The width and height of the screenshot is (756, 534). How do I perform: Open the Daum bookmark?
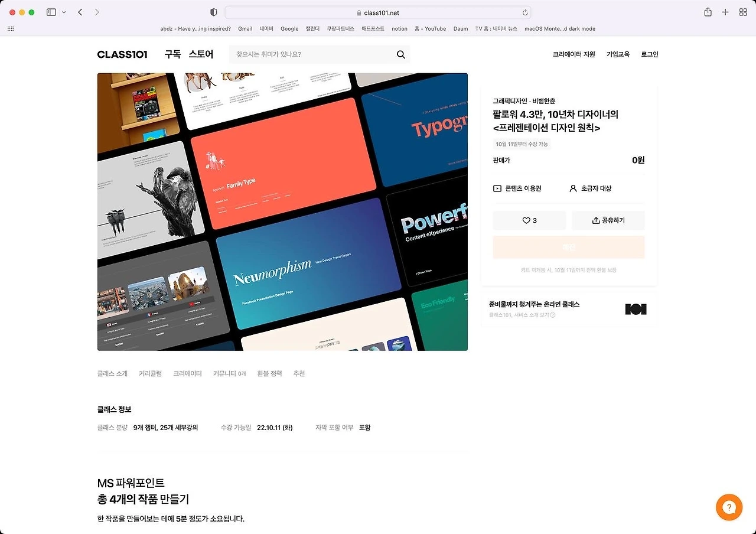tap(461, 28)
